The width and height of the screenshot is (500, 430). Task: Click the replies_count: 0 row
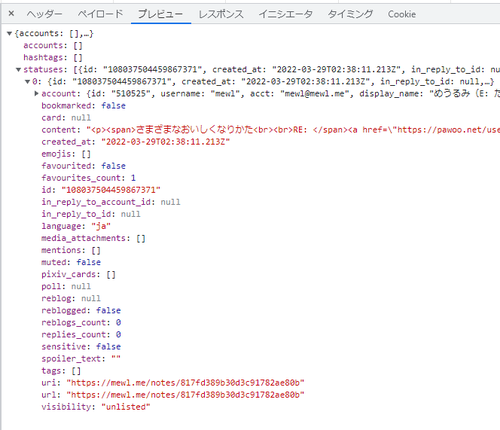(81, 335)
